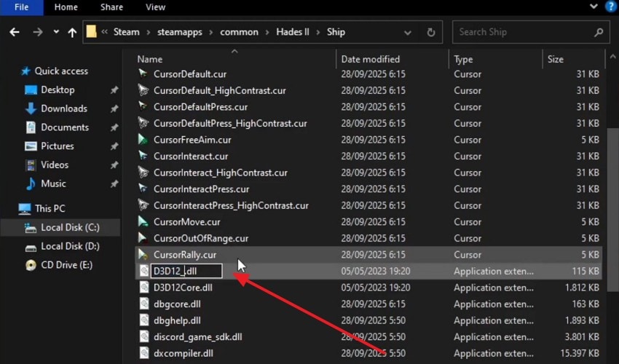Click the CursorRally.cur file icon
Viewport: 619px width, 364px height.
(143, 255)
